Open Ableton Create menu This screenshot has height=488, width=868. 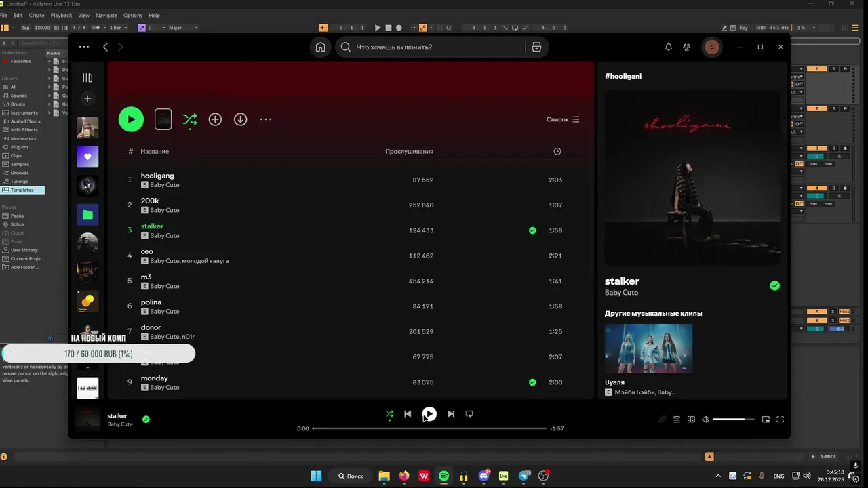click(37, 15)
